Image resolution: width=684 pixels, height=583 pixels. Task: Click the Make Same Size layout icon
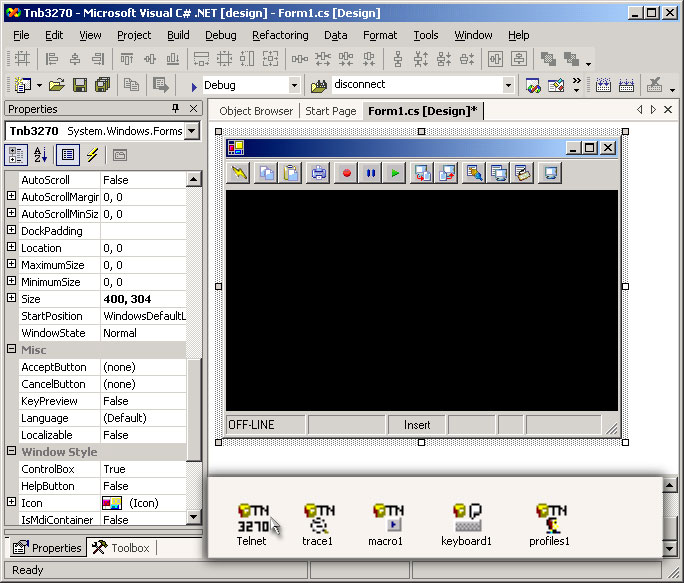click(270, 58)
